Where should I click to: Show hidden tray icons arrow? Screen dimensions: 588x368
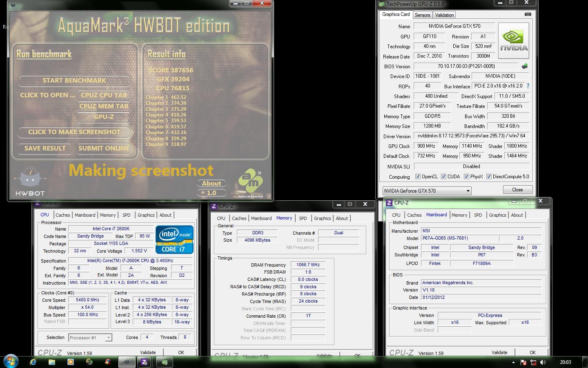click(x=513, y=362)
